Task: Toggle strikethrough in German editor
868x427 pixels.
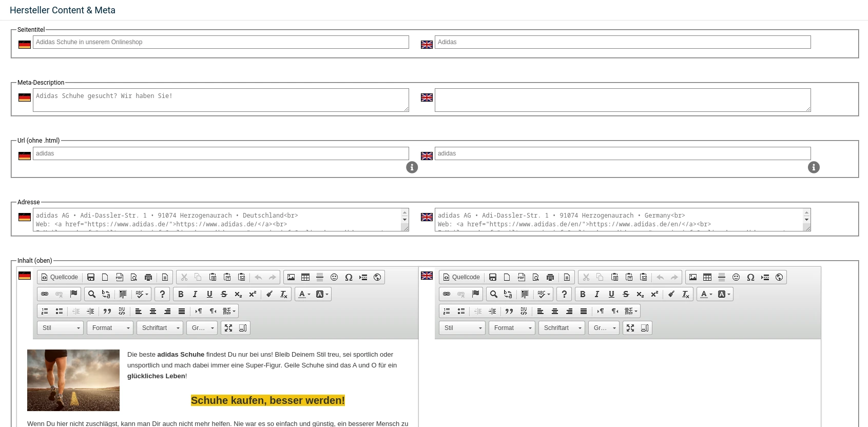Action: 224,294
